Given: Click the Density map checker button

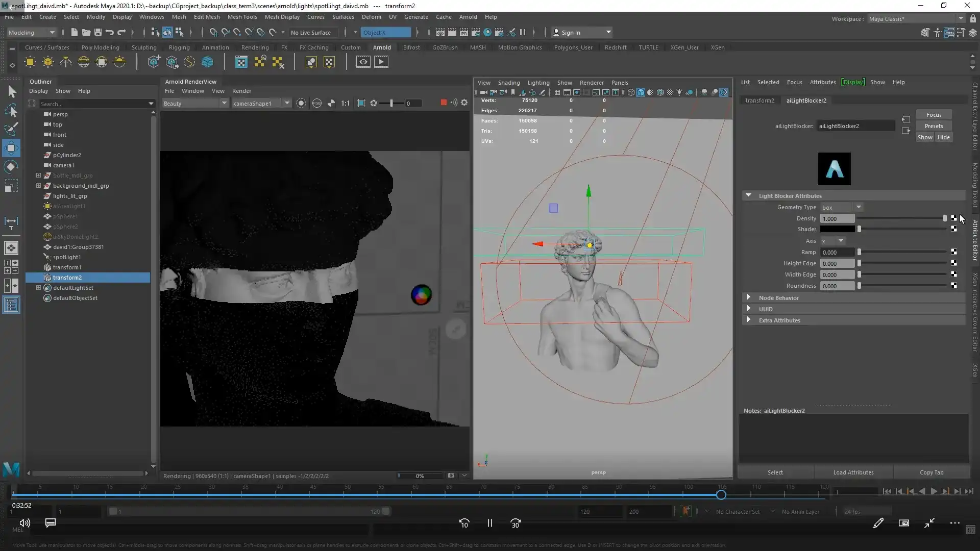Looking at the screenshot, I should tap(953, 218).
